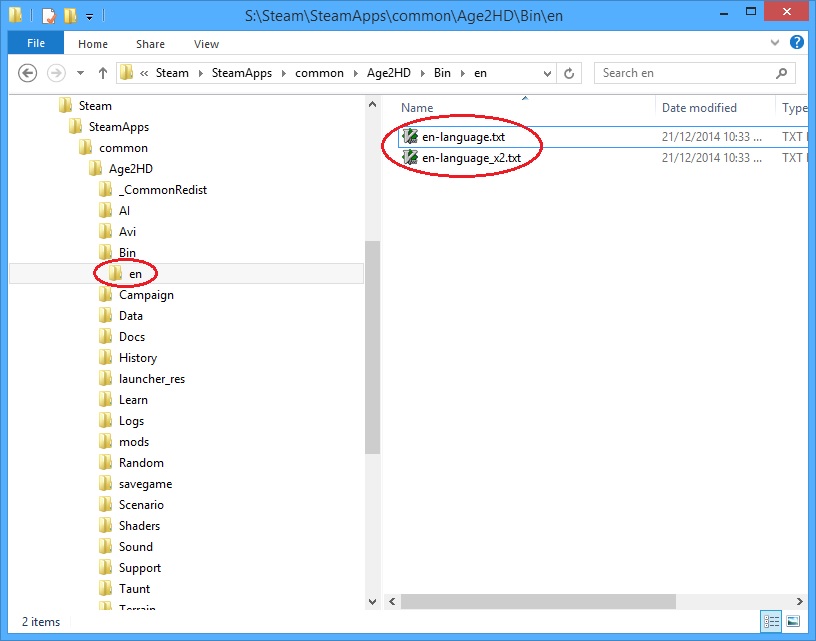The height and width of the screenshot is (641, 816).
Task: Click the Logs folder icon
Action: pos(105,420)
